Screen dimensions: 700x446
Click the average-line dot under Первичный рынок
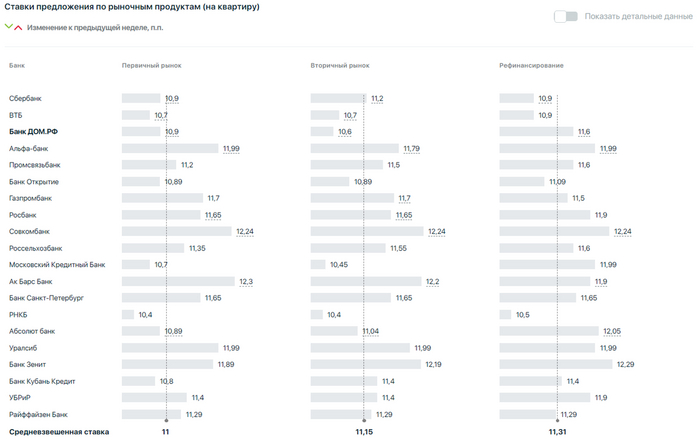[x=166, y=420]
